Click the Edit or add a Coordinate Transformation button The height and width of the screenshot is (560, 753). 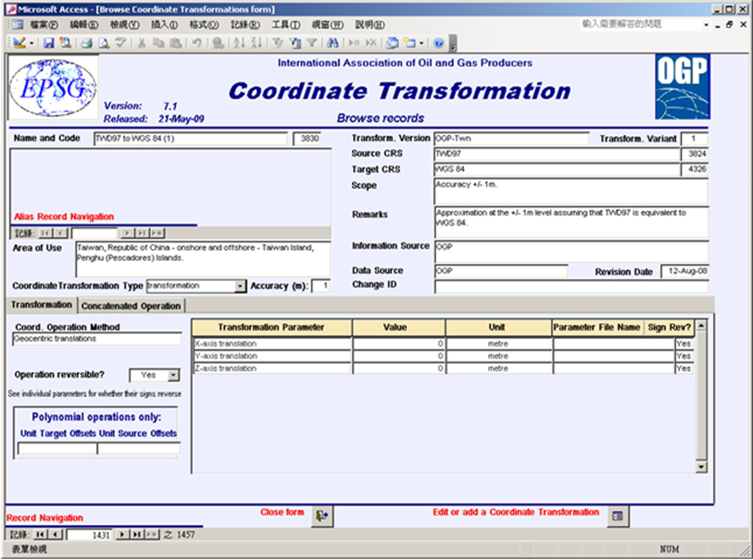pos(618,516)
